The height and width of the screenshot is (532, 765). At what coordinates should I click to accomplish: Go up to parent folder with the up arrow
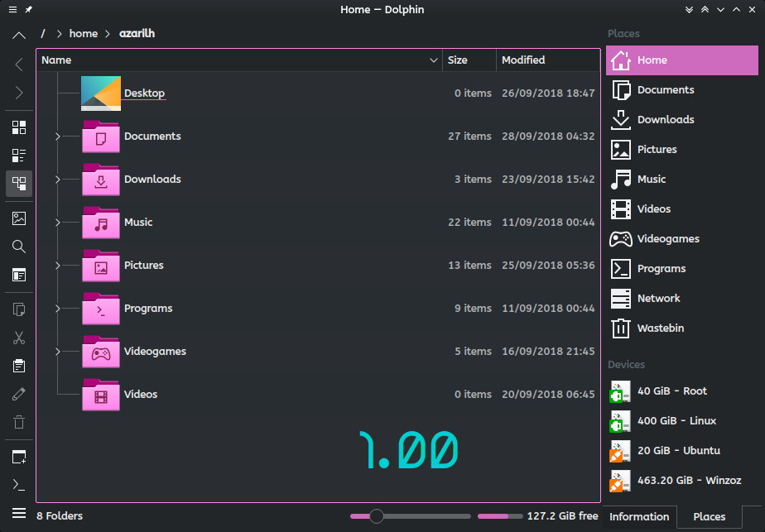point(19,35)
